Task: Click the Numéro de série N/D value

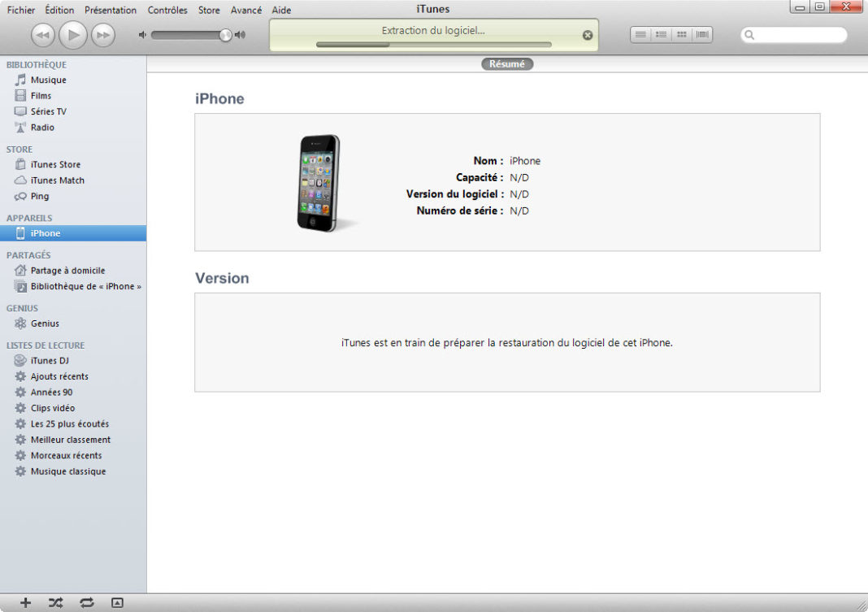Action: point(519,211)
